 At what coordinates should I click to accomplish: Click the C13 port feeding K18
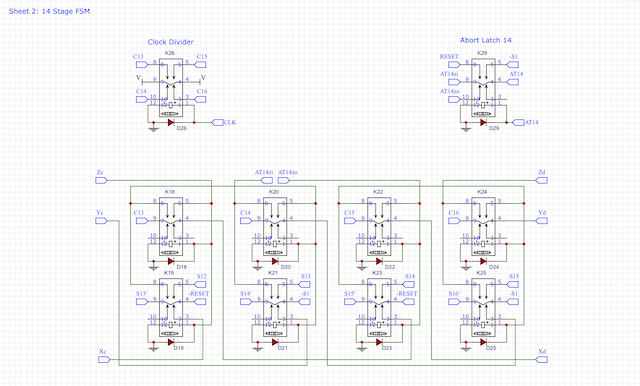pos(142,221)
